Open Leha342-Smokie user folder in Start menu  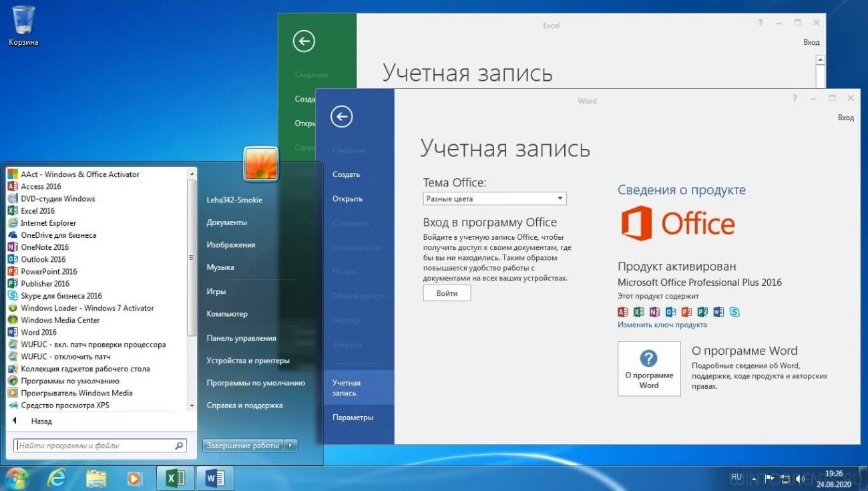pyautogui.click(x=234, y=200)
